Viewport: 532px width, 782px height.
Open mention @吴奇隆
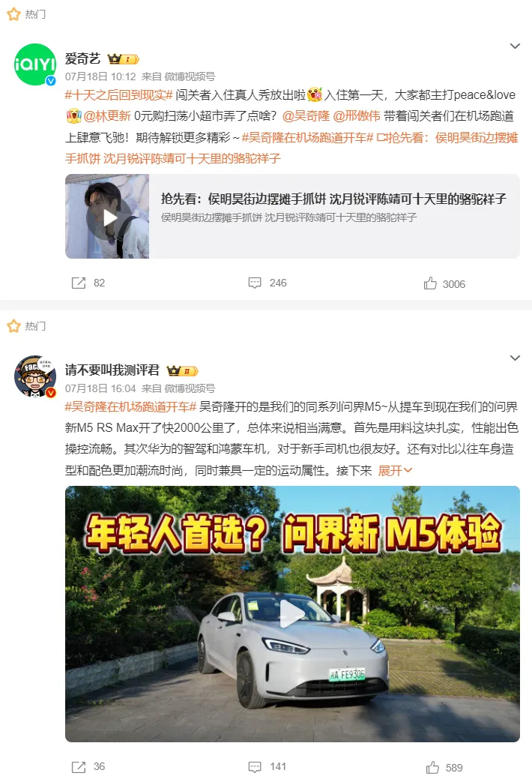click(x=306, y=115)
